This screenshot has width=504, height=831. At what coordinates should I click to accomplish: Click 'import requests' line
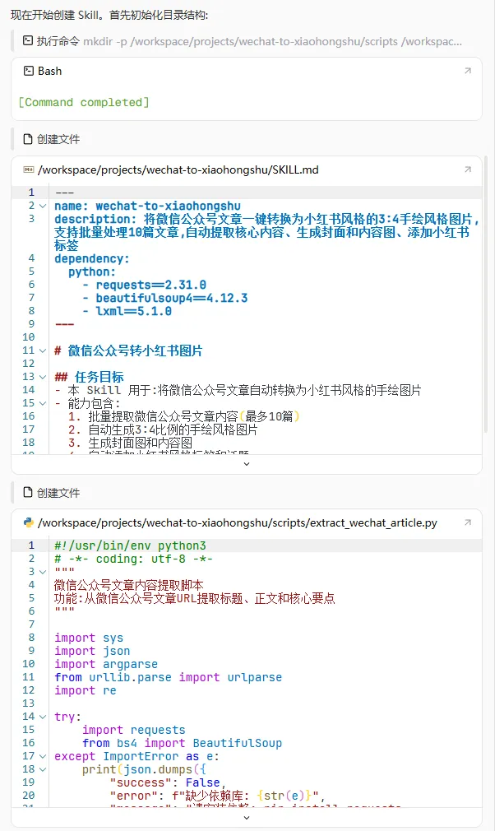[133, 730]
